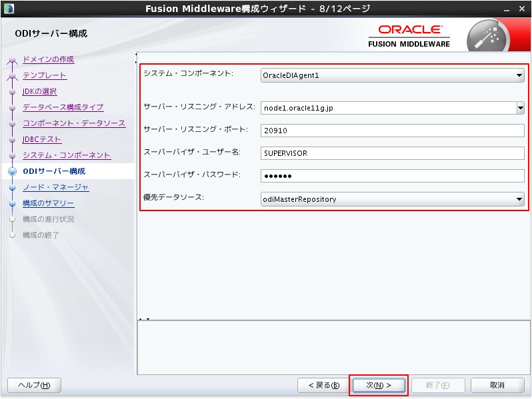The image size is (532, 399).
Task: Click the listening port field 20910
Action: click(x=392, y=131)
